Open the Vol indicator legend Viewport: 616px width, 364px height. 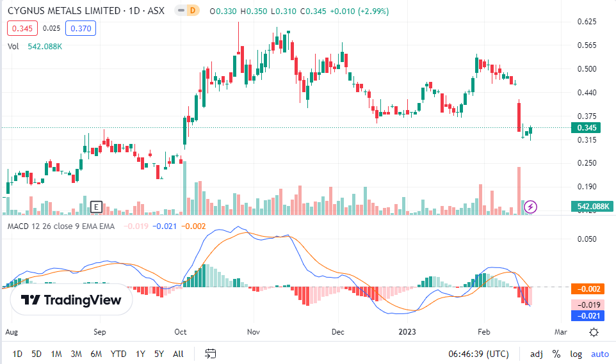[13, 46]
